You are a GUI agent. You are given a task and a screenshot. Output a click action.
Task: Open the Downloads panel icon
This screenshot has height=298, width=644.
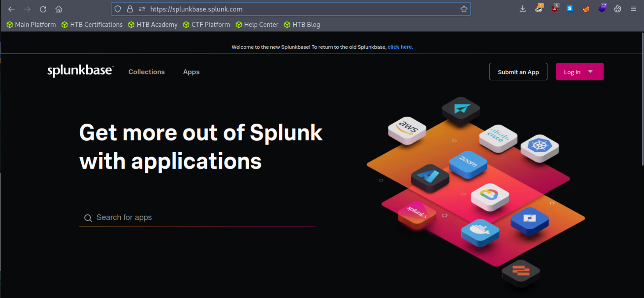[x=523, y=9]
